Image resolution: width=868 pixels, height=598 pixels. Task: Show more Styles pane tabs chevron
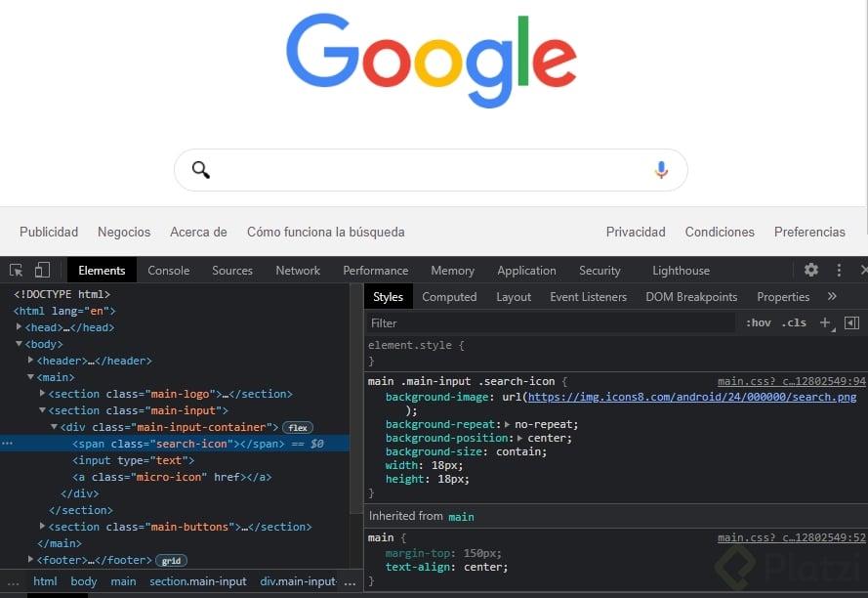[x=832, y=296]
